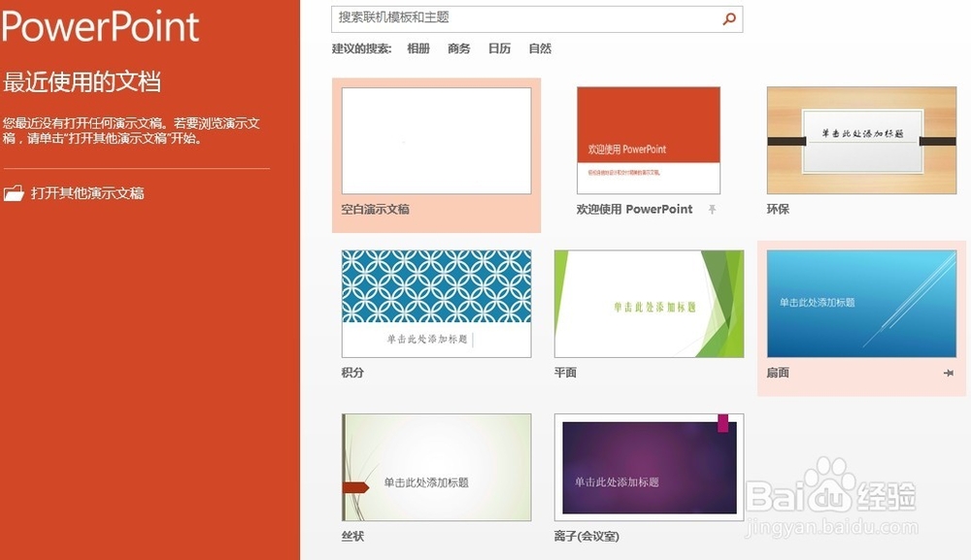
Task: Choose the 扇面 blue template thumbnail
Action: click(x=861, y=304)
